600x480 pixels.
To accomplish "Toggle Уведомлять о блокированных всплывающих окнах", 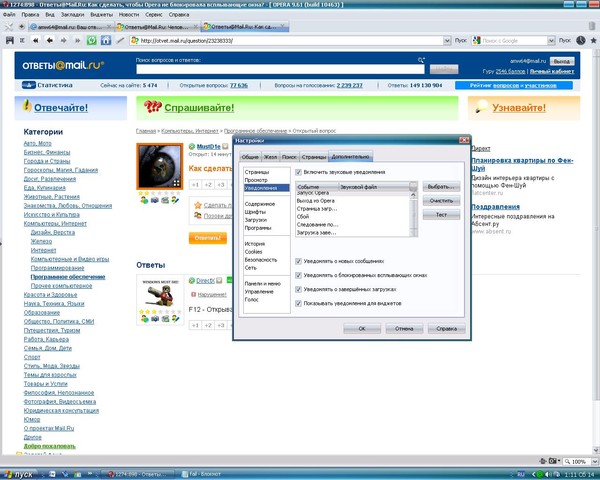I will [x=298, y=275].
